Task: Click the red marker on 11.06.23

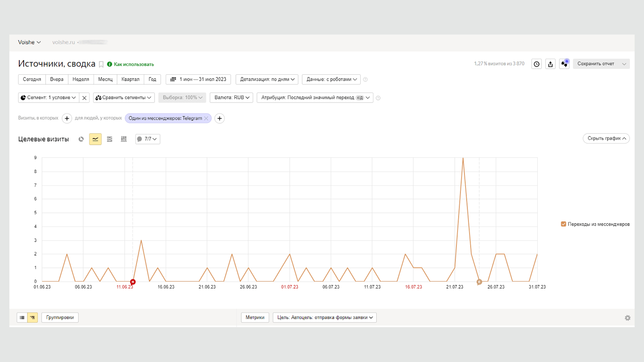Action: click(x=133, y=282)
